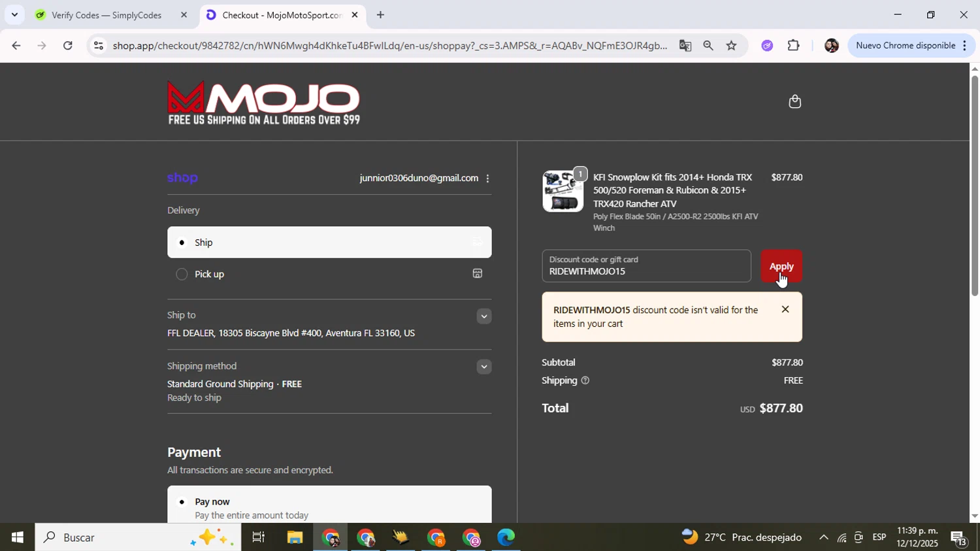Open the active Chrome window in the taskbar
980x551 pixels.
click(331, 537)
